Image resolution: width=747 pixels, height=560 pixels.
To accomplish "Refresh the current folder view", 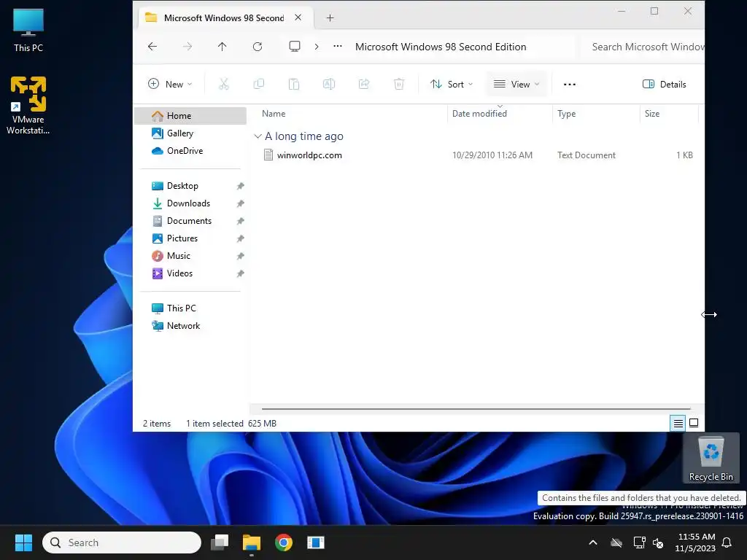I will click(x=258, y=46).
